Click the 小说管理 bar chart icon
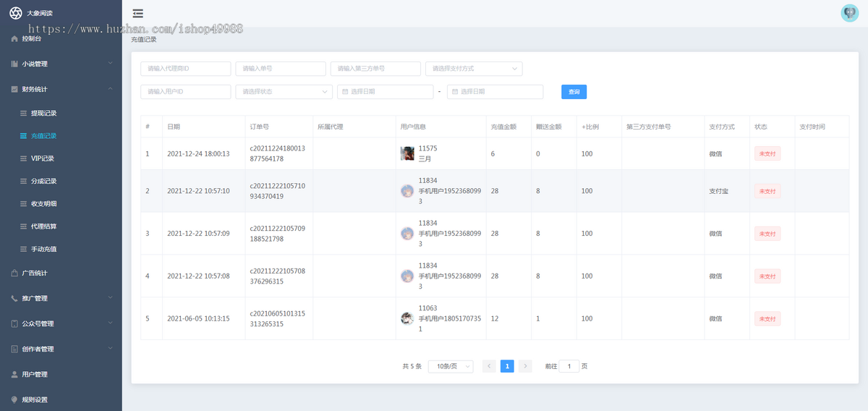 click(14, 64)
